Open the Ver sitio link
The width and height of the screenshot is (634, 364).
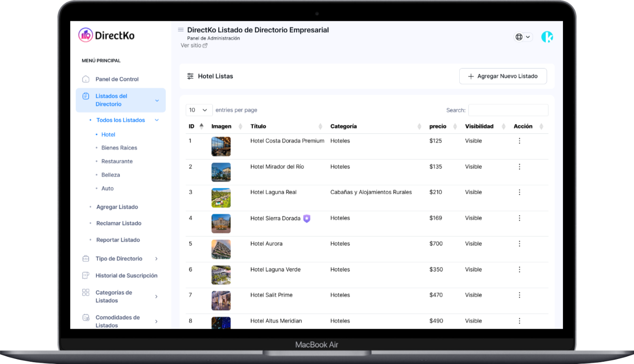[x=194, y=46]
